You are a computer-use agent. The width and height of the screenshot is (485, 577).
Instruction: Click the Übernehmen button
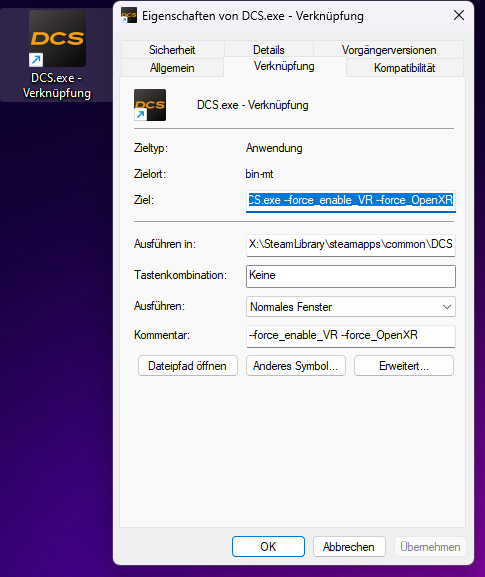(430, 546)
